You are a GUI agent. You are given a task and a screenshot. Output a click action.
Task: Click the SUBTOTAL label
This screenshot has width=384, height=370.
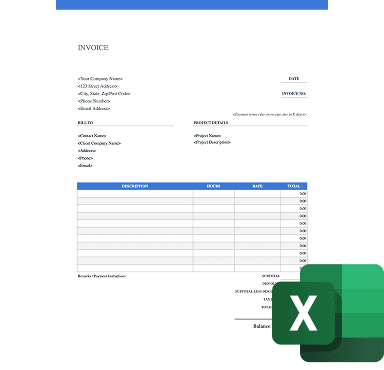271,276
